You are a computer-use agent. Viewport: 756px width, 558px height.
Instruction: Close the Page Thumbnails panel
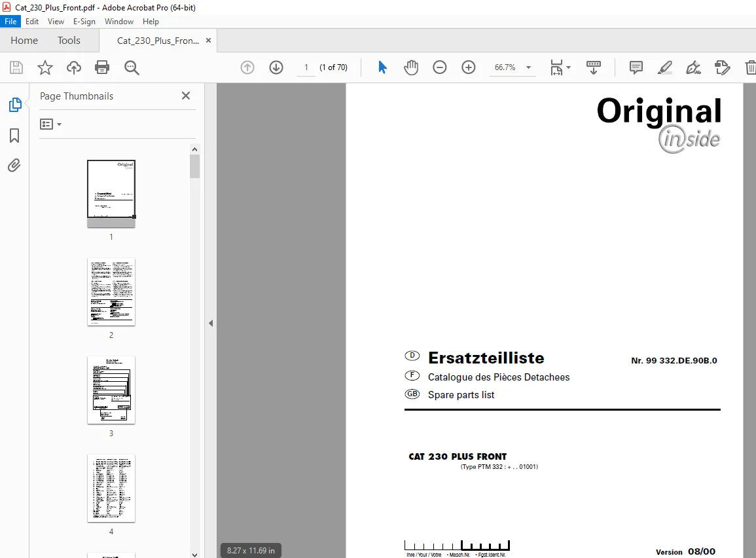coord(186,96)
